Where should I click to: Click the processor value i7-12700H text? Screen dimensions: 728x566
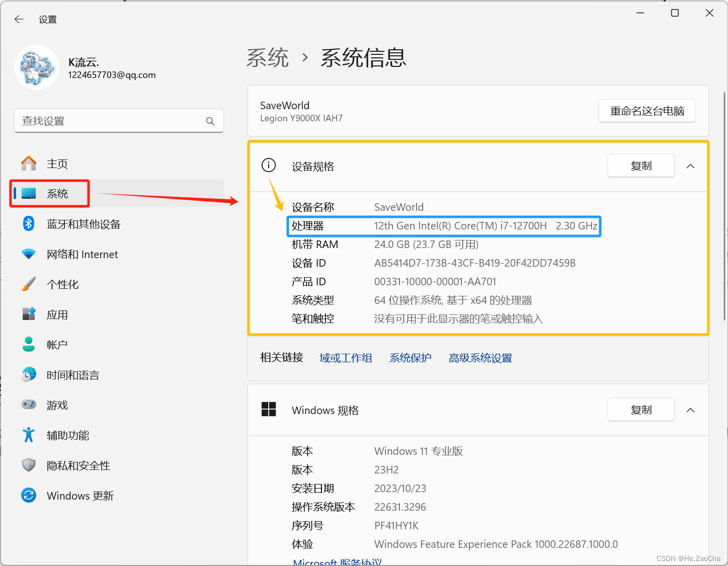point(486,226)
